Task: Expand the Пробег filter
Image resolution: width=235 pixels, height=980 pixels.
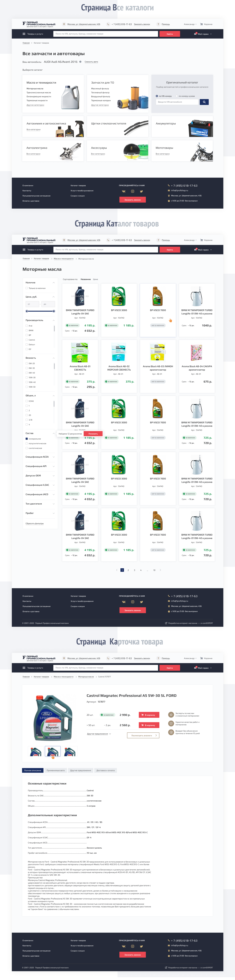Action: coord(53,513)
